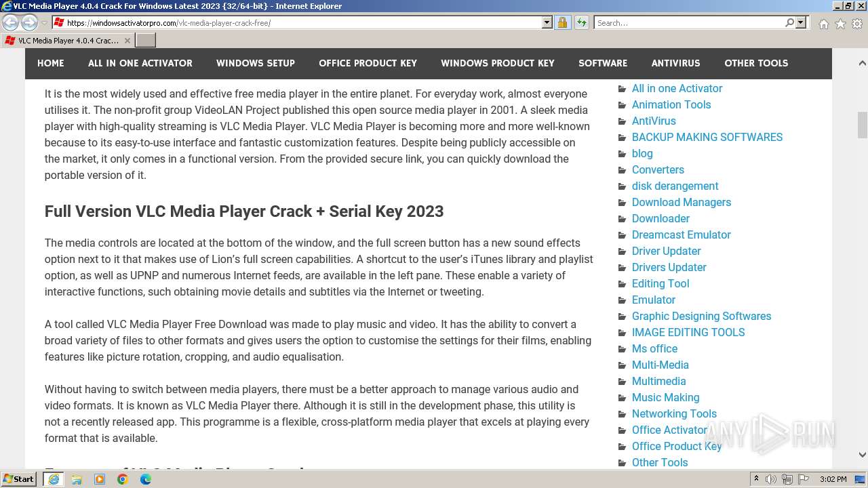
Task: Click the browser Forward arrow
Action: tap(29, 23)
